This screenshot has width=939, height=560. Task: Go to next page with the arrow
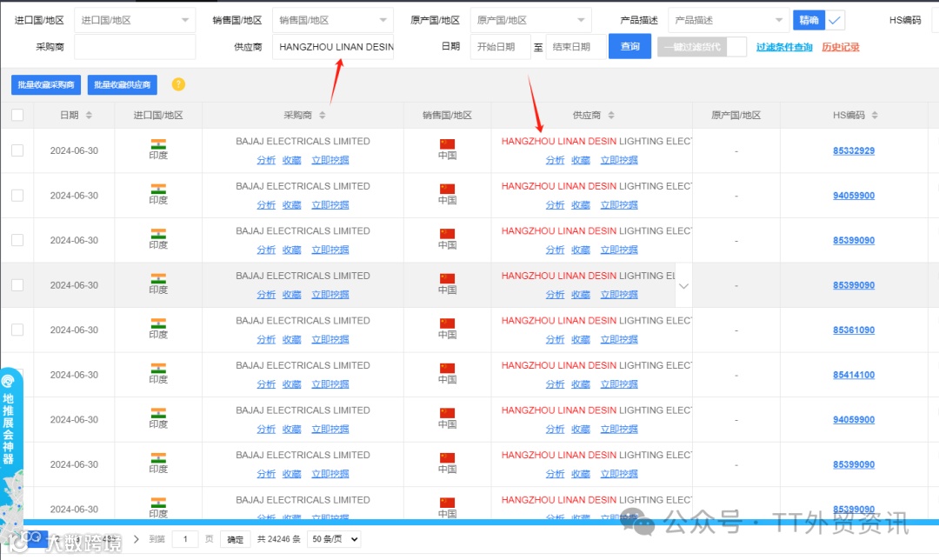[x=136, y=539]
